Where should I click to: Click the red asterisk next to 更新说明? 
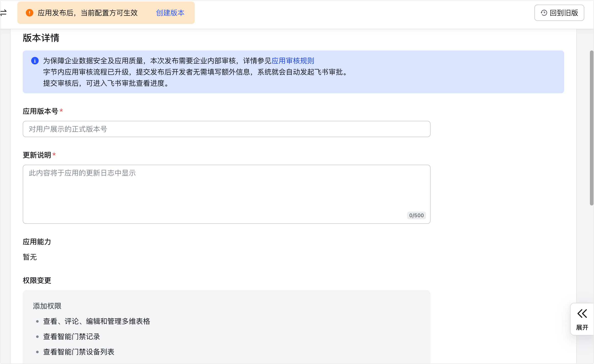(x=54, y=155)
